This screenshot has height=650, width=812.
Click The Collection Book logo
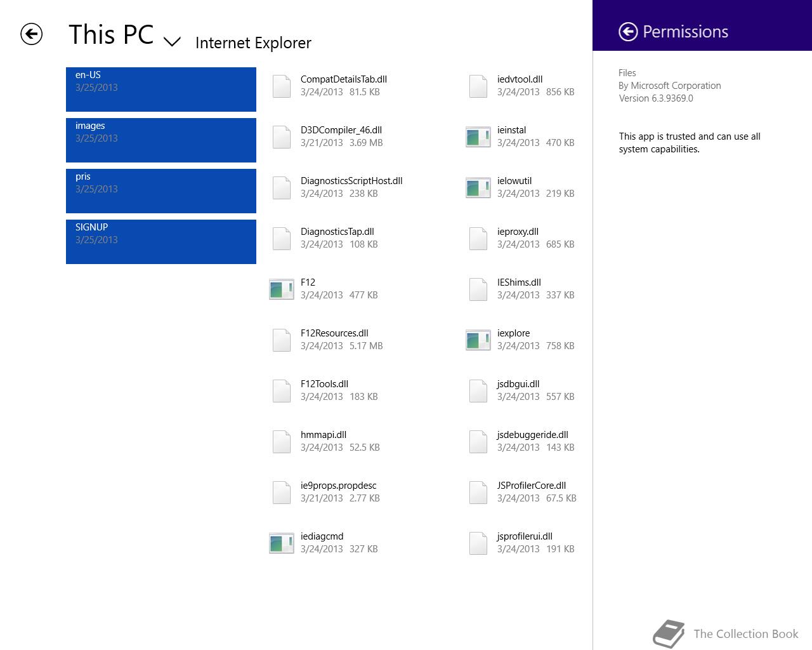(726, 633)
